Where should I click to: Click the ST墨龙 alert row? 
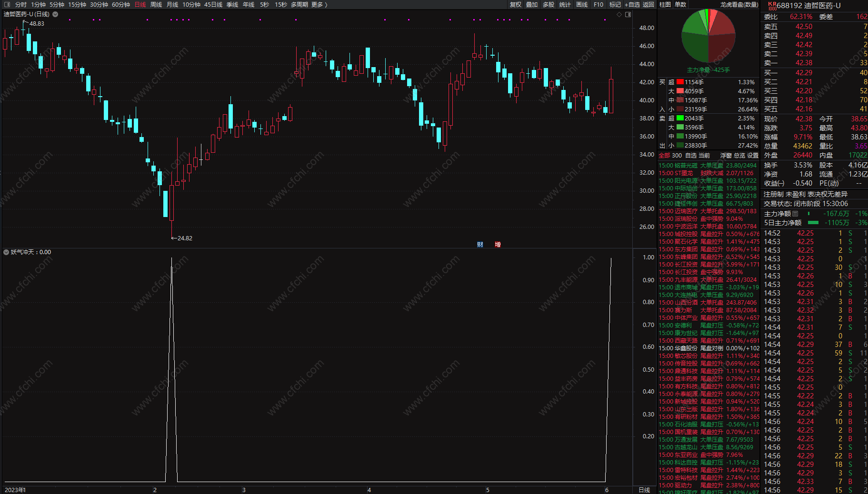point(708,173)
